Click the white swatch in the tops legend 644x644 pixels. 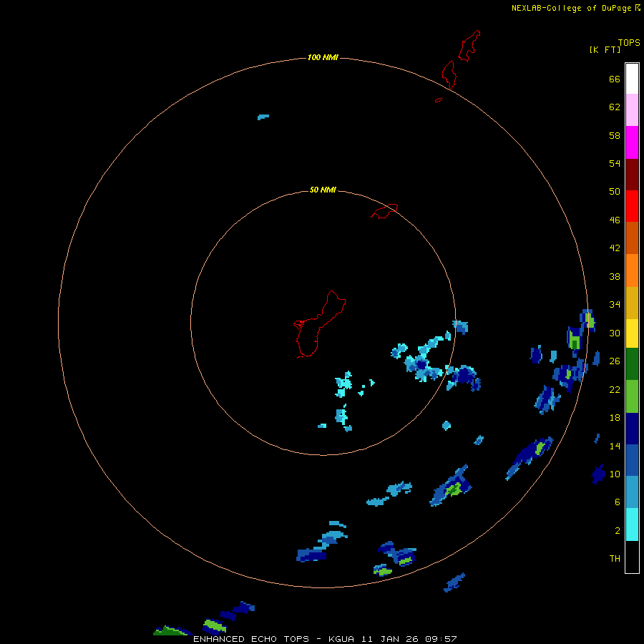[x=632, y=79]
